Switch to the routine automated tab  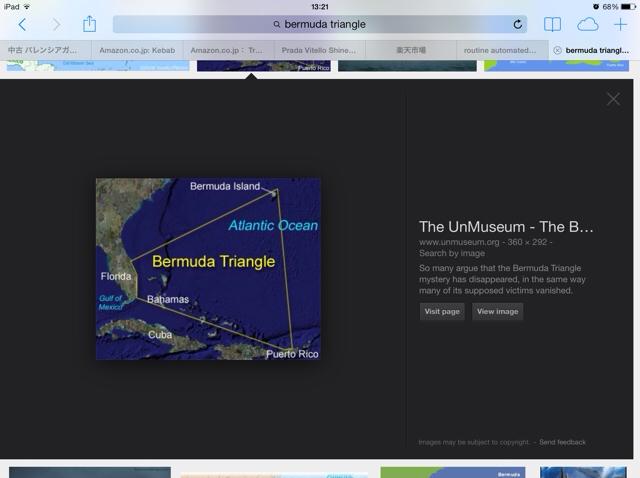click(502, 50)
